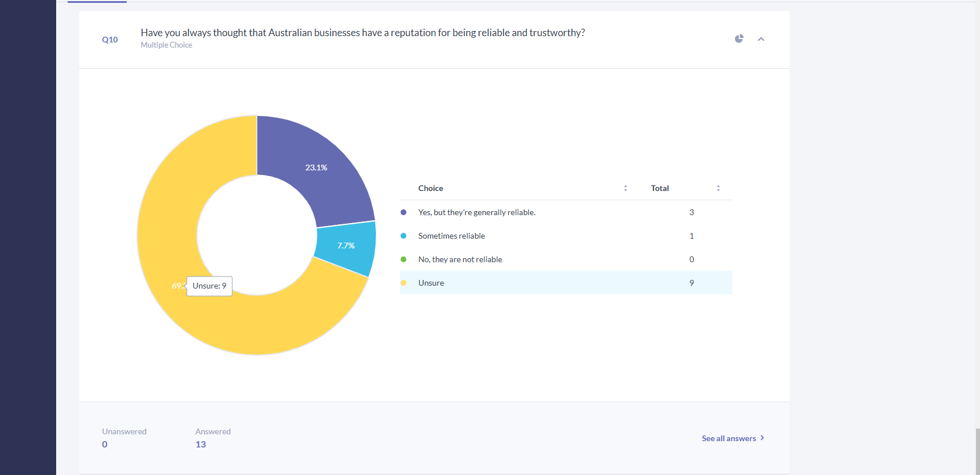Click the Choice column header
980x475 pixels.
pyautogui.click(x=430, y=188)
